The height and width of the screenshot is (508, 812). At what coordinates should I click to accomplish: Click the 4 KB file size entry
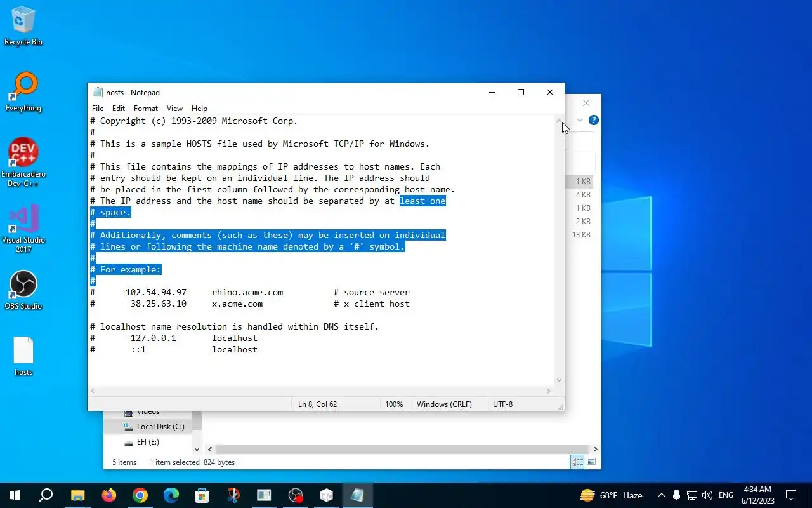tap(583, 195)
